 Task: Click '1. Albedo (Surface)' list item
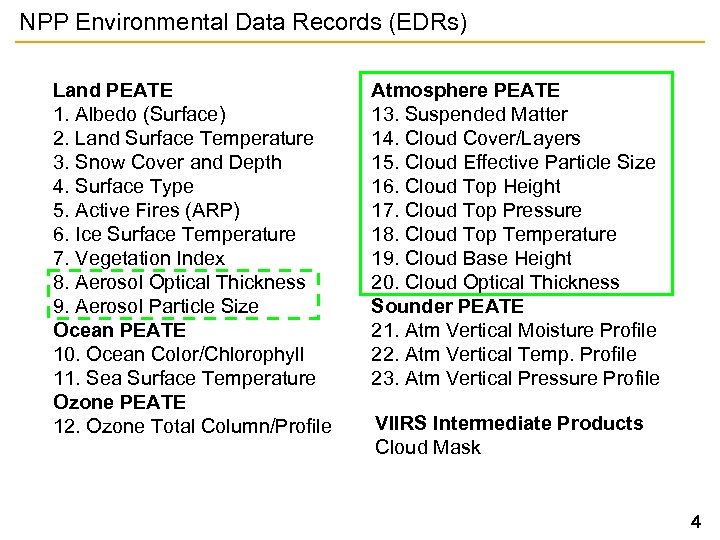click(140, 114)
